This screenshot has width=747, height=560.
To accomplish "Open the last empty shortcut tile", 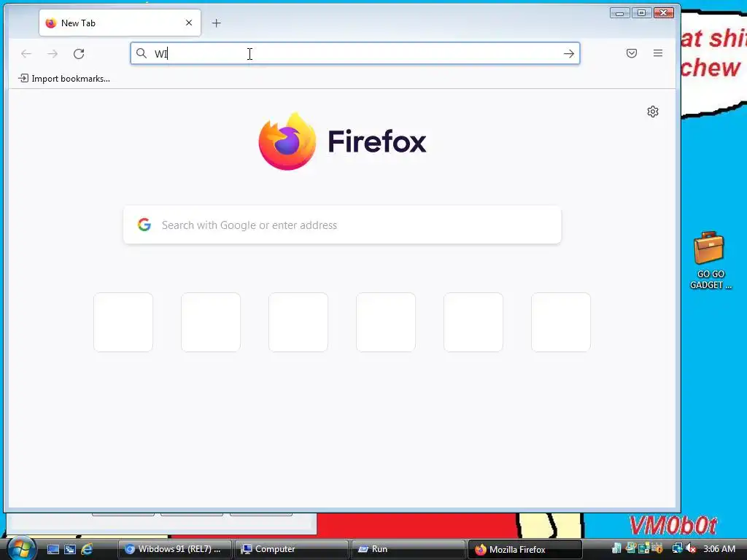I will 561,322.
